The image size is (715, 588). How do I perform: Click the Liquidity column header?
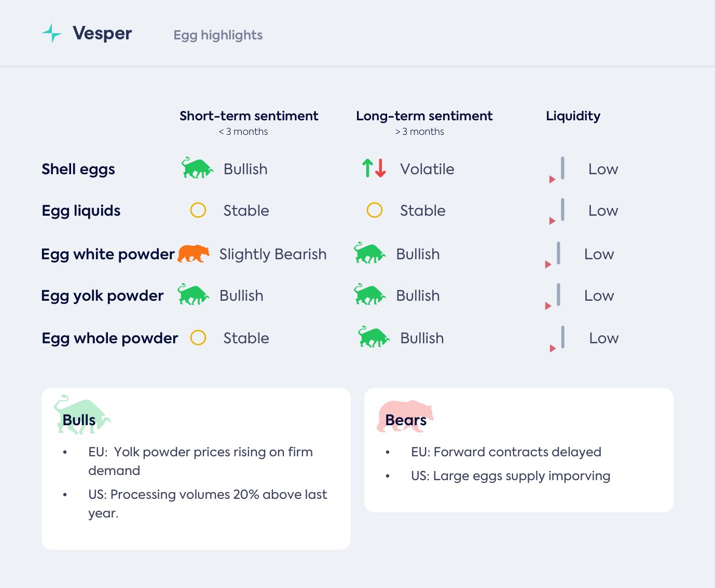point(573,116)
